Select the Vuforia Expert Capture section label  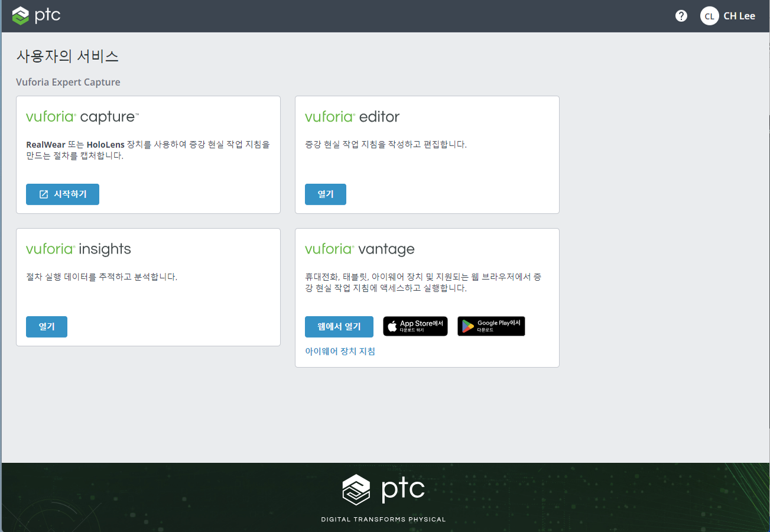68,82
